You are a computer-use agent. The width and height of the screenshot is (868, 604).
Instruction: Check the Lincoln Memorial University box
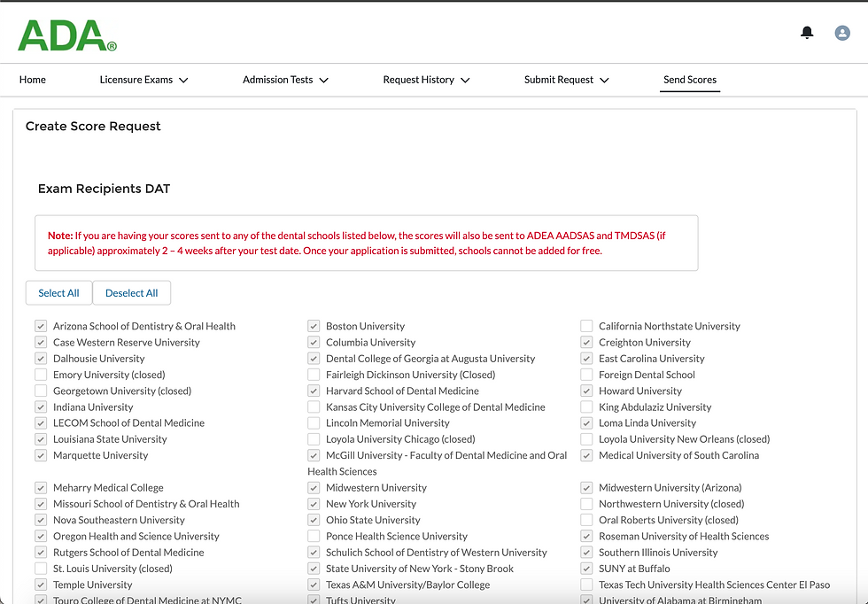tap(314, 422)
